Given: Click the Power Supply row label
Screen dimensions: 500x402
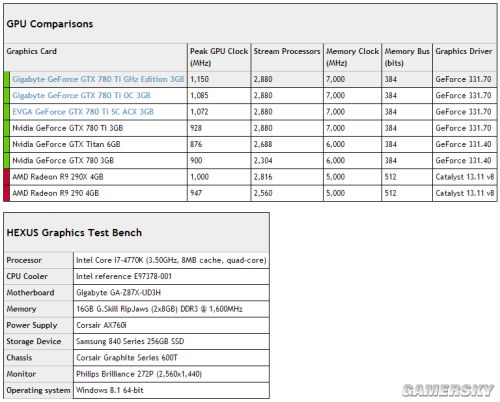Looking at the screenshot, I should tap(32, 325).
